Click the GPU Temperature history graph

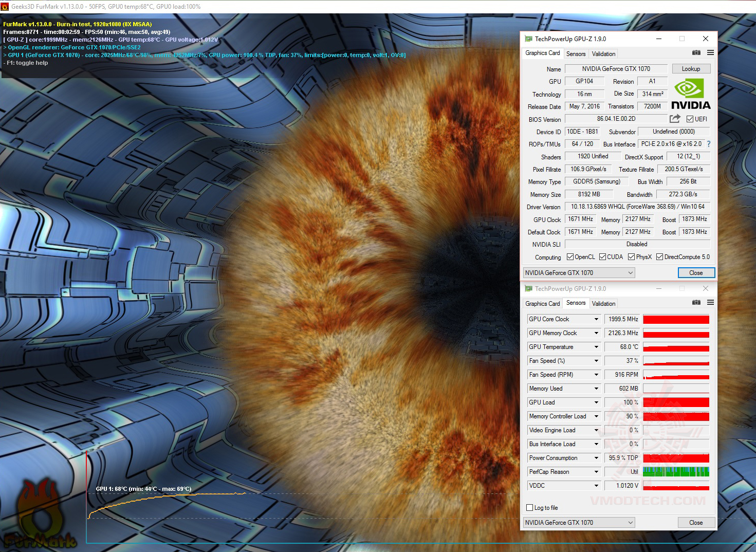point(676,347)
